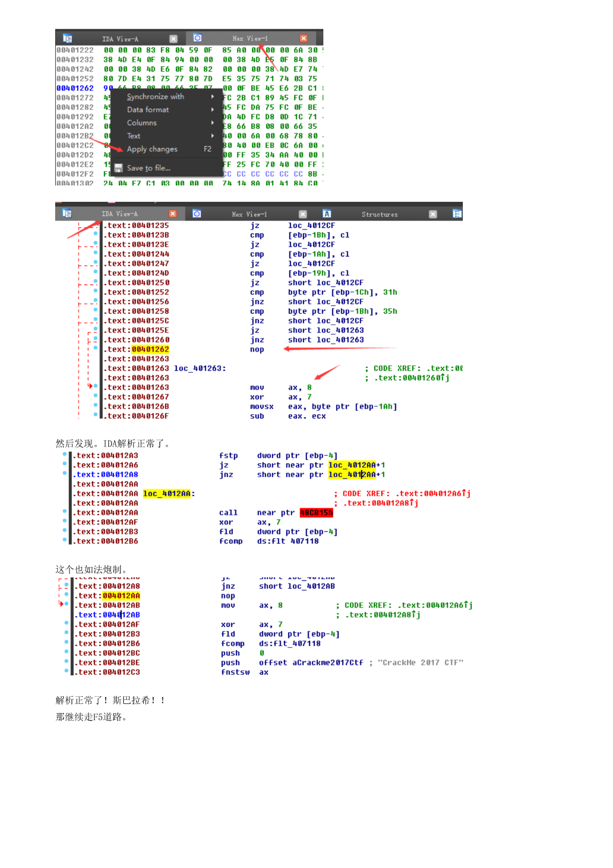This screenshot has height=868, width=613.
Task: Click hex row address 00401252
Action: coord(75,79)
